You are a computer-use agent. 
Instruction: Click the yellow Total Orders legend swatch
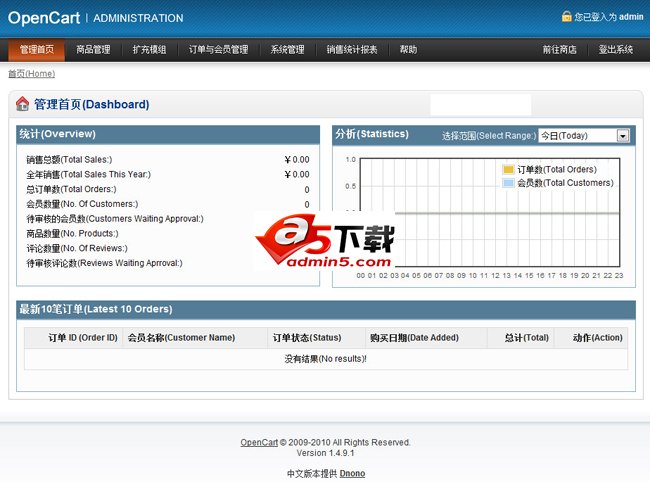[508, 170]
